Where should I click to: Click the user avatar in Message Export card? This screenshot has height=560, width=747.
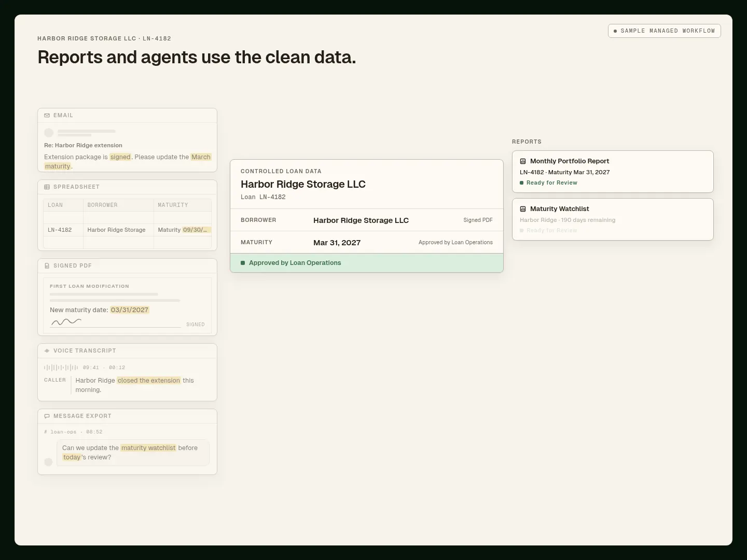click(x=48, y=462)
